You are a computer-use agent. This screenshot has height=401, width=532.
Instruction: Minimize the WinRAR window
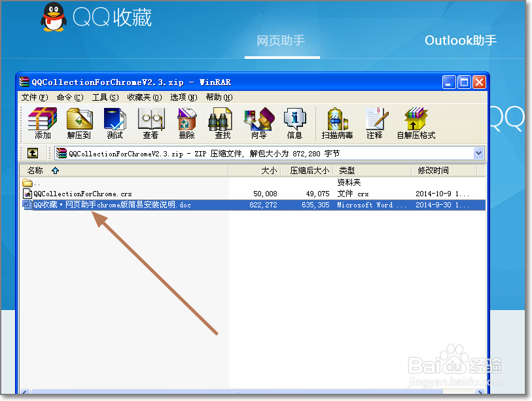448,82
